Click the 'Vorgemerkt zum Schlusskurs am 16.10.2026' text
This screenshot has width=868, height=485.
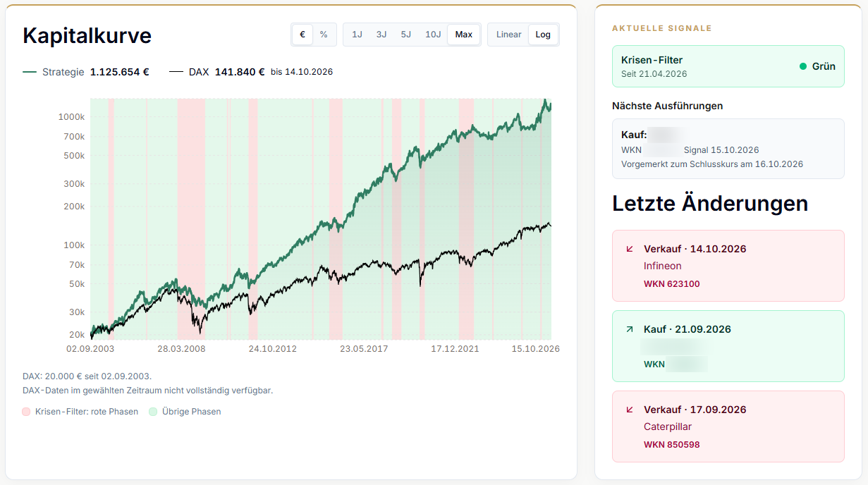712,164
